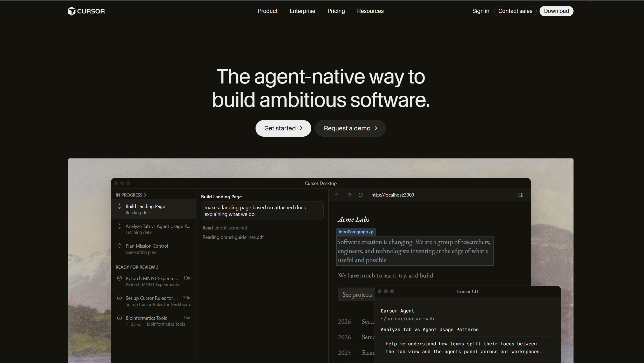Image resolution: width=644 pixels, height=363 pixels.
Task: Click the Acme Labs heading in preview
Action: [x=353, y=219]
